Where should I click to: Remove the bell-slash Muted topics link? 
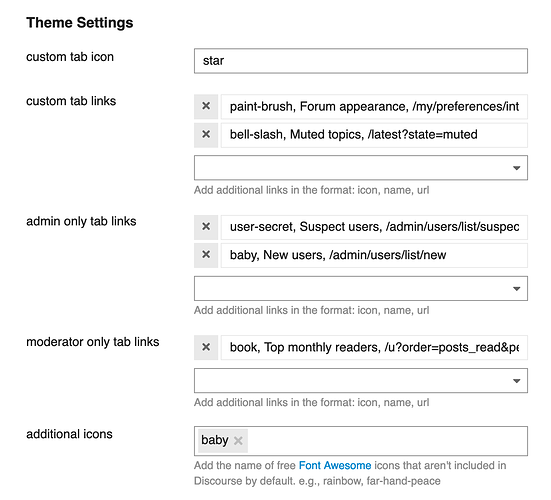pyautogui.click(x=206, y=135)
